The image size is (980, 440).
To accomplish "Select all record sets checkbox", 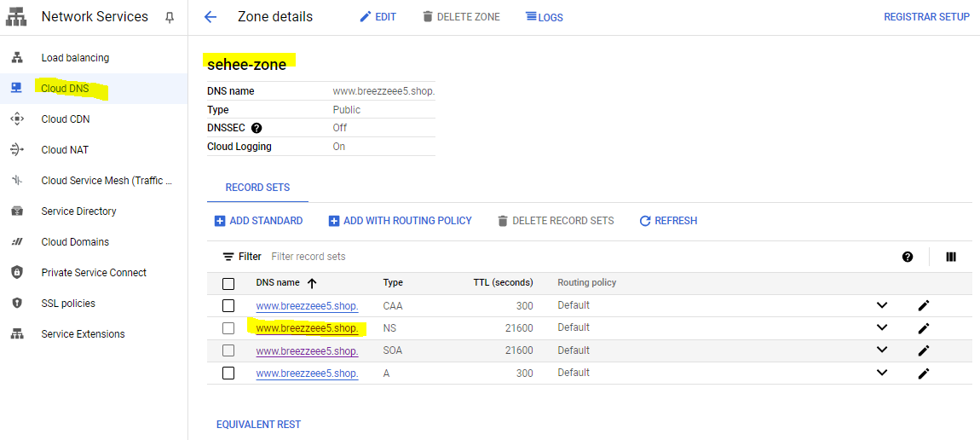I will (x=228, y=284).
